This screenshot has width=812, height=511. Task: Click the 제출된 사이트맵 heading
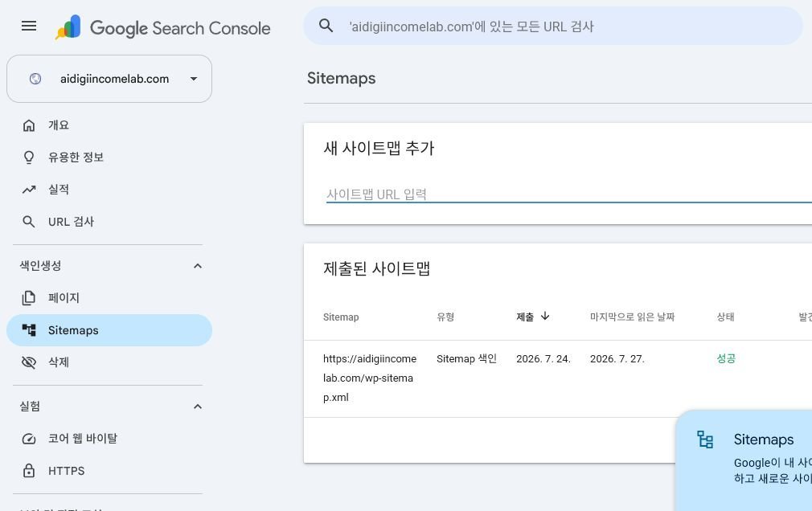tap(376, 268)
